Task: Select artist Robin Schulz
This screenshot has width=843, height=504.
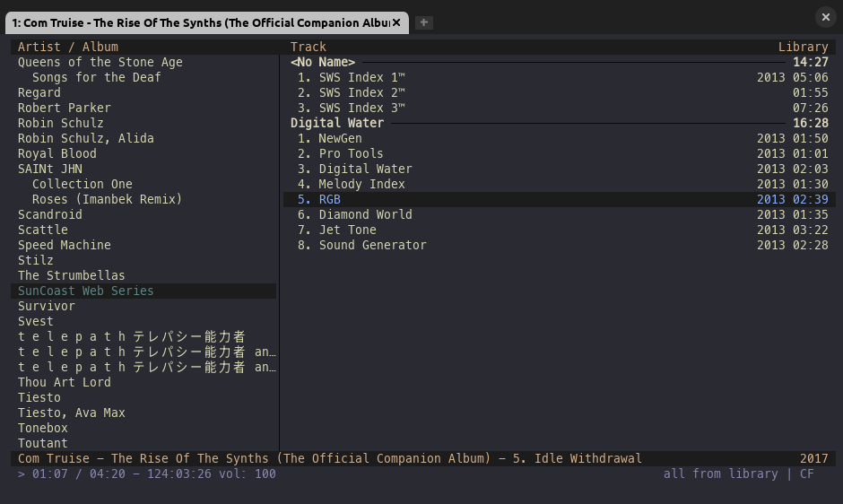Action: [61, 123]
